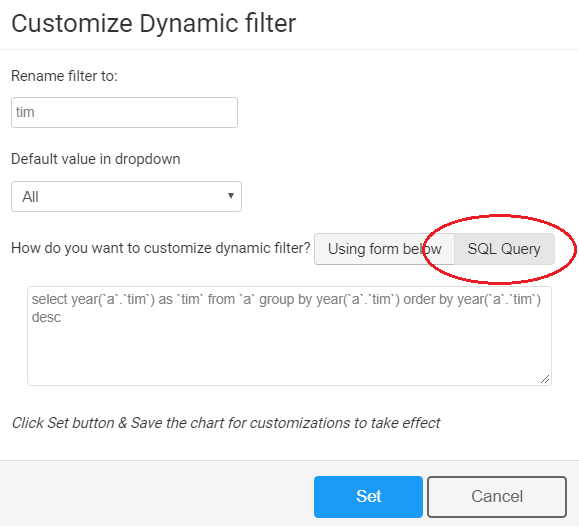Image resolution: width=579 pixels, height=526 pixels.
Task: Click the Default value in dropdown label
Action: pyautogui.click(x=96, y=159)
